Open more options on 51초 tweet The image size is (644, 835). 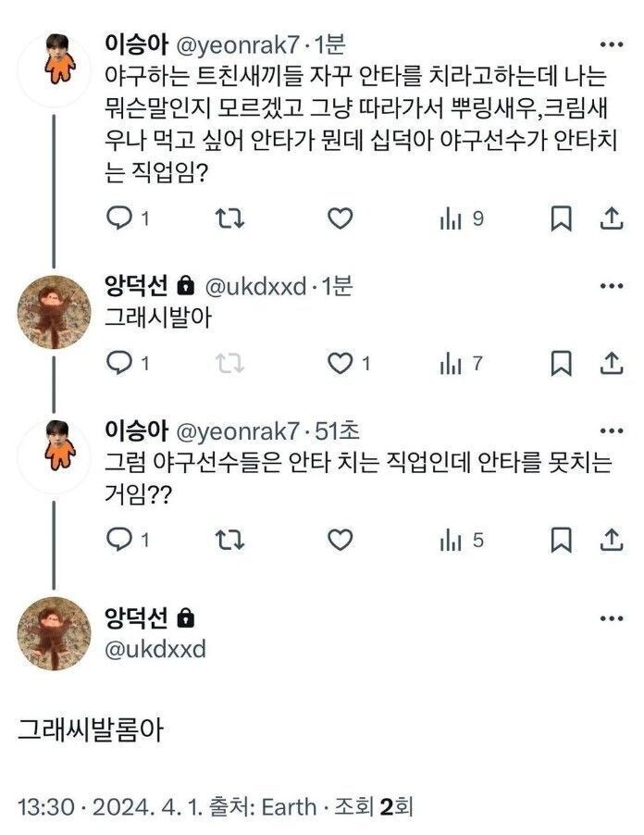[x=612, y=431]
